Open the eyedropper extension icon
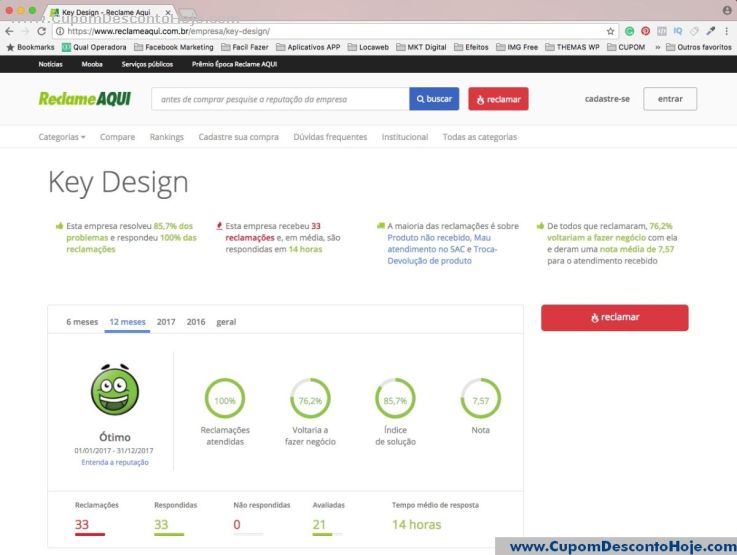The height and width of the screenshot is (555, 737). click(710, 31)
